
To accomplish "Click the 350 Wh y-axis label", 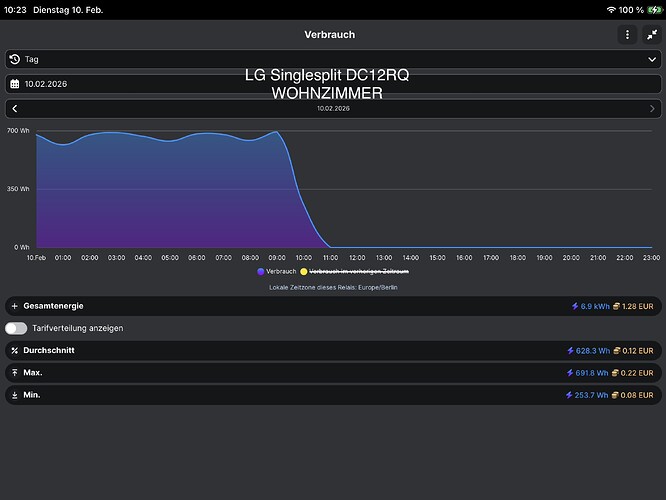I will click(18, 189).
